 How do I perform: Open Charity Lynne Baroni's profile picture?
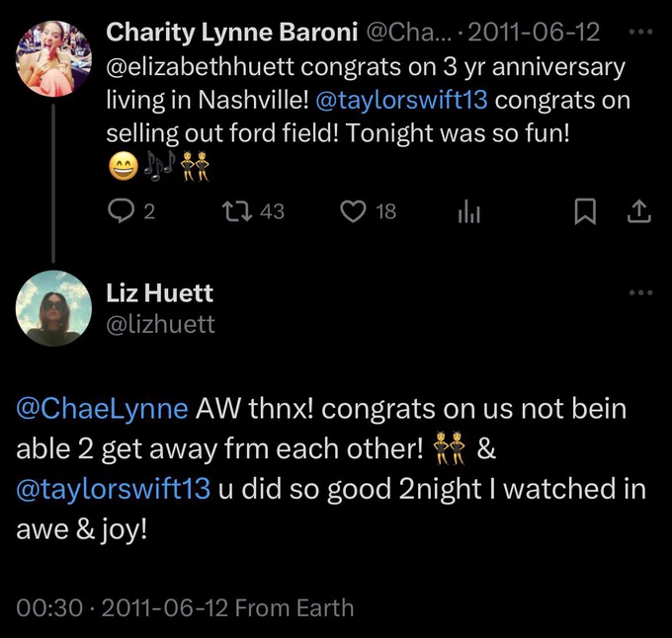53,58
